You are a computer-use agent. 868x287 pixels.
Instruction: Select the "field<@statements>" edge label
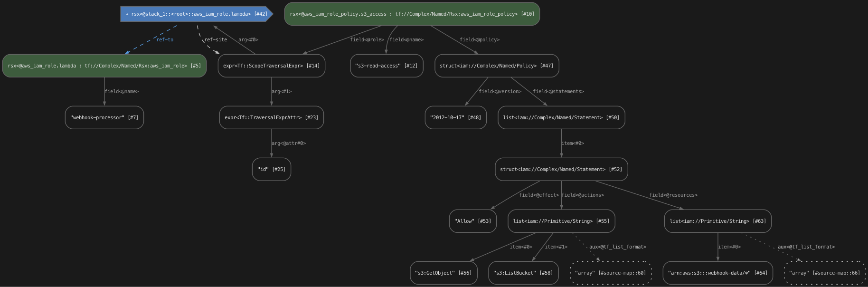click(x=558, y=91)
